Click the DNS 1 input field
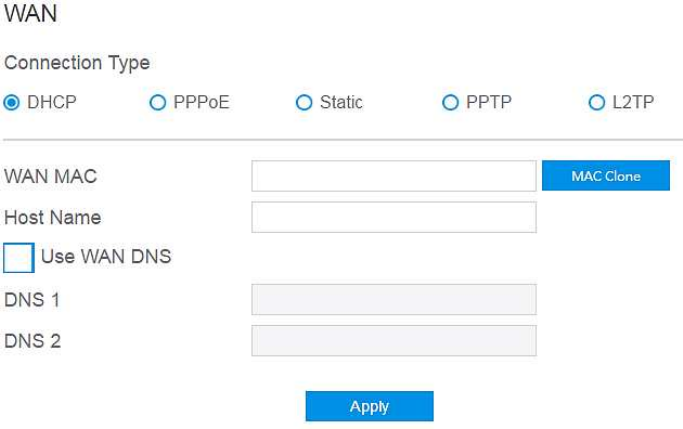The image size is (683, 429). pyautogui.click(x=394, y=299)
